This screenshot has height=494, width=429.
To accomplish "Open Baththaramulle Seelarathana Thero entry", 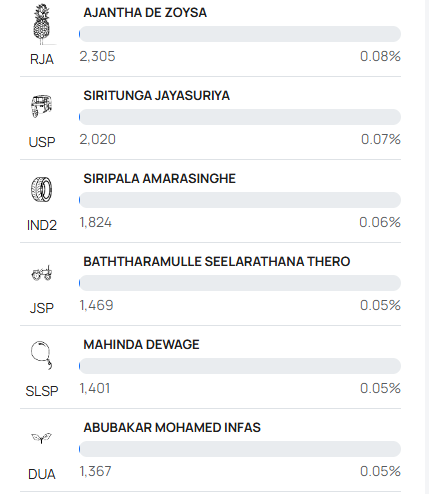I will pyautogui.click(x=217, y=262).
